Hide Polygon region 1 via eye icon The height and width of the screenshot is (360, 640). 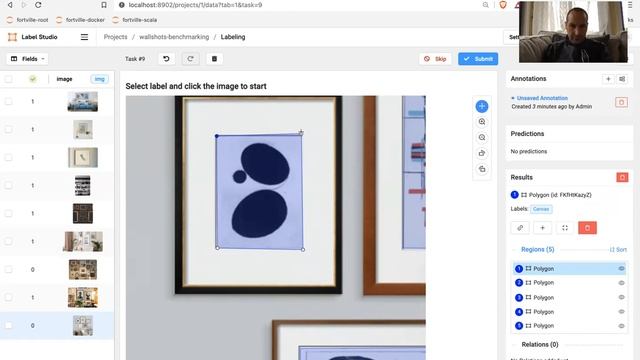(621, 269)
